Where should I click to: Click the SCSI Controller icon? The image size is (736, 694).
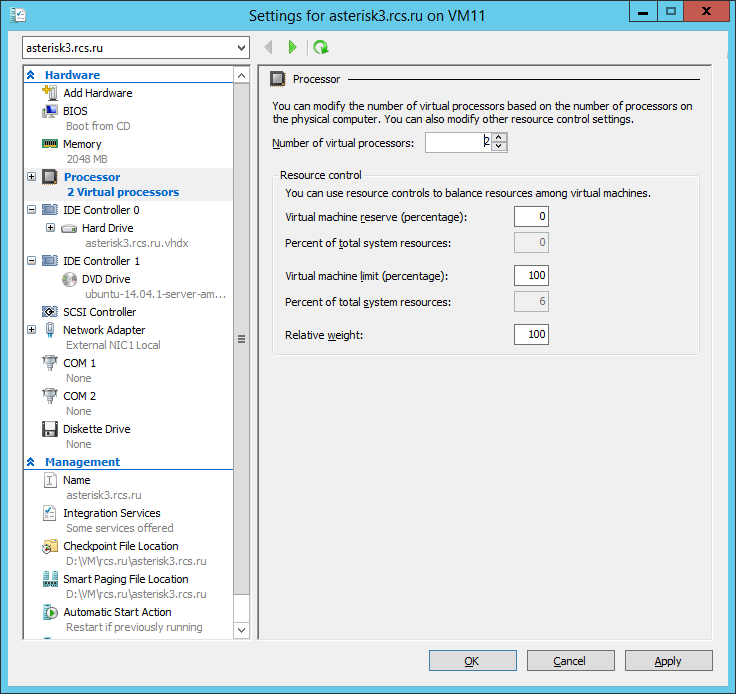pos(50,312)
